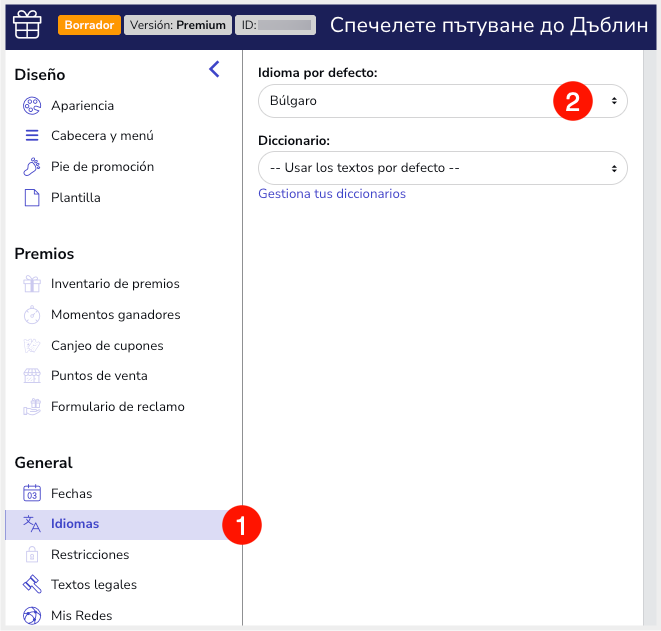Go to Canjeo de cupones section
The image size is (661, 631).
click(107, 346)
